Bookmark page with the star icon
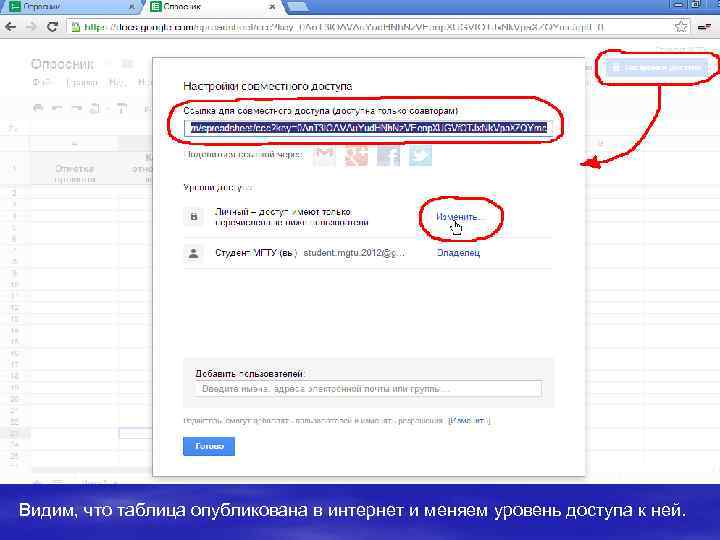The width and height of the screenshot is (720, 540). (x=680, y=27)
